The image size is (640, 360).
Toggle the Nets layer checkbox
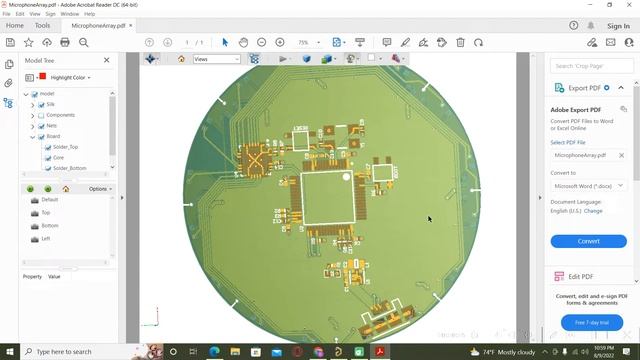pyautogui.click(x=41, y=126)
